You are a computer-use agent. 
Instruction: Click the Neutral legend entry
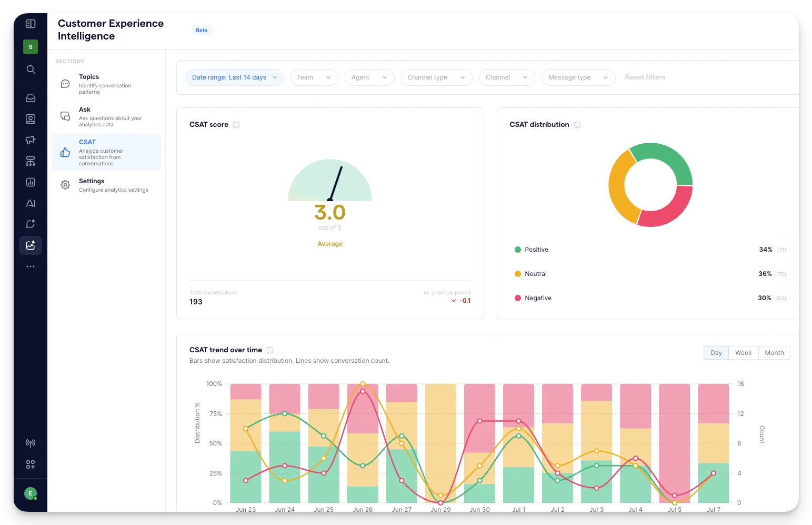pyautogui.click(x=530, y=274)
